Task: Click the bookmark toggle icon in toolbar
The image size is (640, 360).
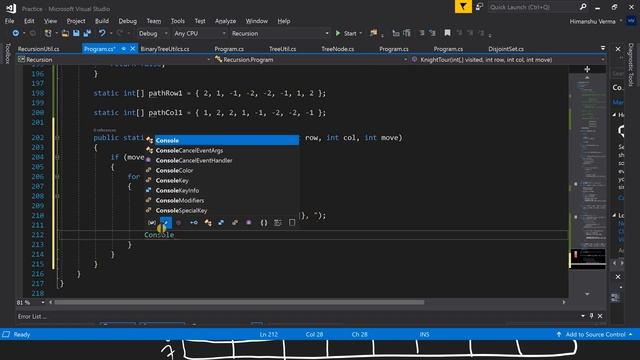Action: (x=447, y=33)
